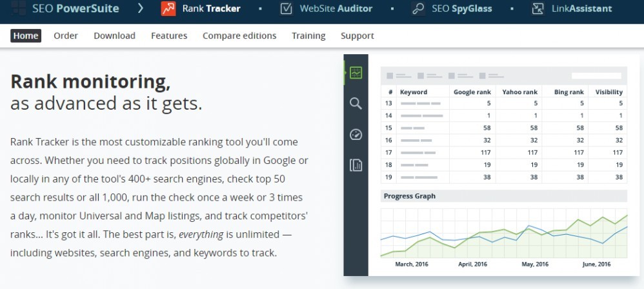Click the Visibility column header
This screenshot has height=289, width=644.
(609, 92)
